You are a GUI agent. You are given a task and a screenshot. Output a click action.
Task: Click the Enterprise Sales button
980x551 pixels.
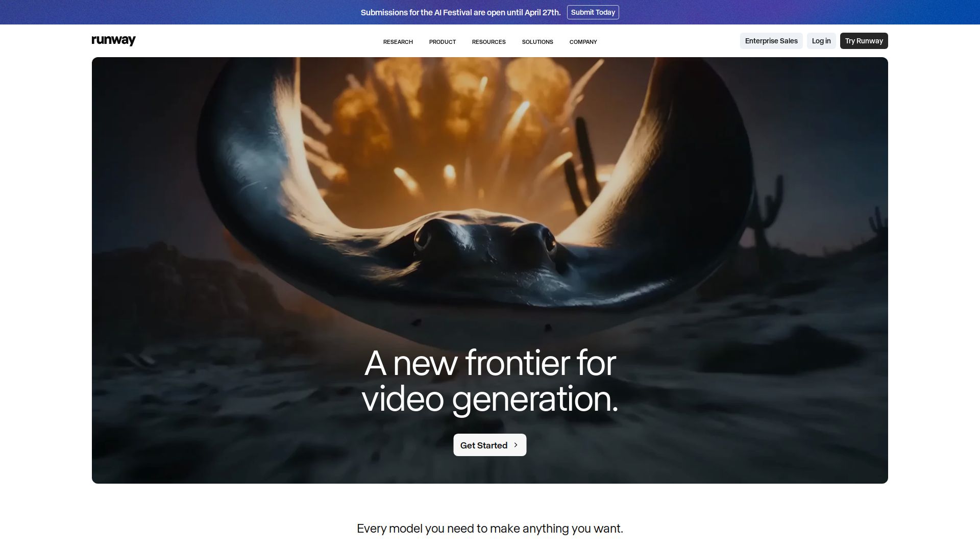point(771,41)
